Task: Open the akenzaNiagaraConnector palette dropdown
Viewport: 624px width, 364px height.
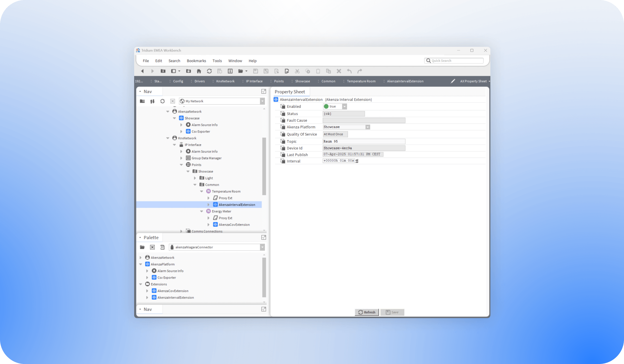Action: [262, 247]
